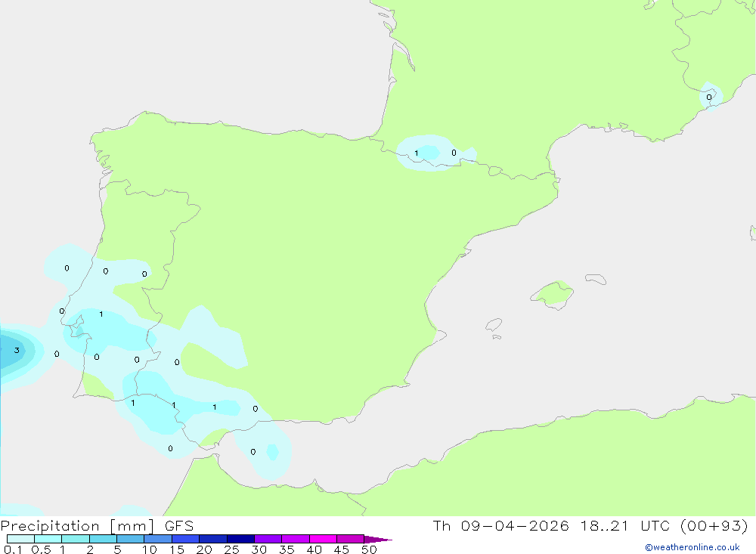Screen dimensions: 756x554
Task: Pick the 45–50 mm legend swatch
Action: click(x=351, y=539)
